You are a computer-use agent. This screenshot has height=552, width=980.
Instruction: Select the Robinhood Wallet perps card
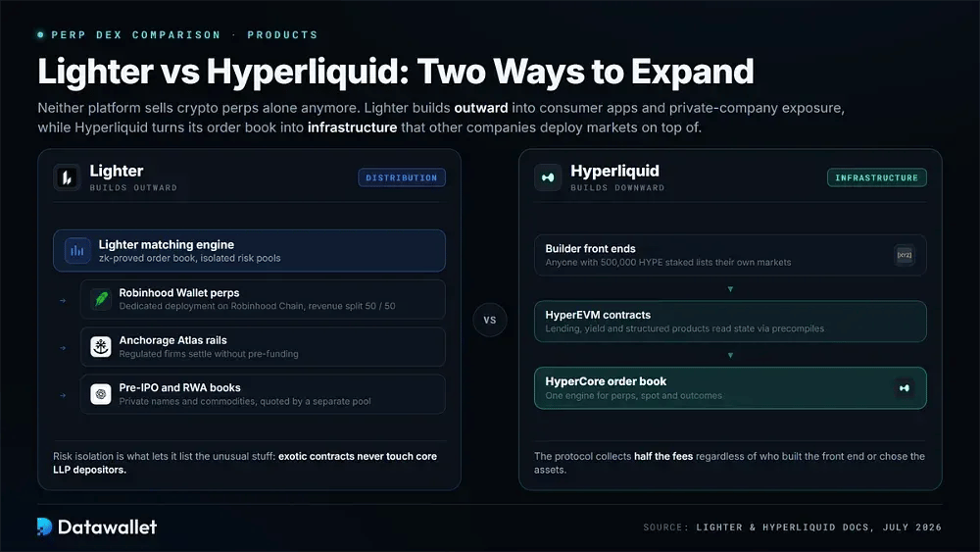[263, 299]
